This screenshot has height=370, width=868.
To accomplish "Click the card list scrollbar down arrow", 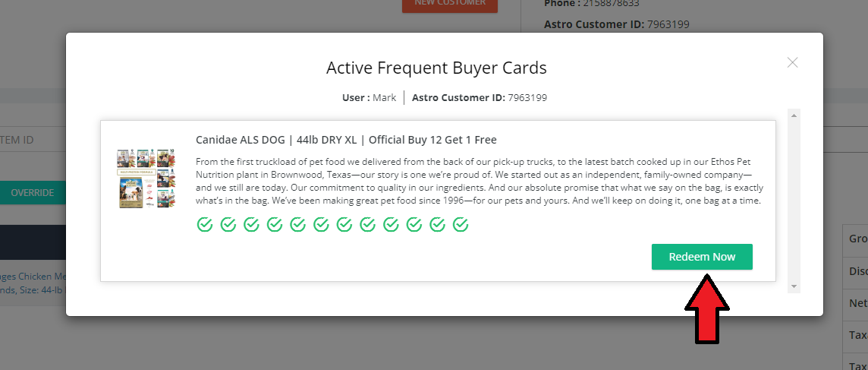I will click(x=794, y=286).
